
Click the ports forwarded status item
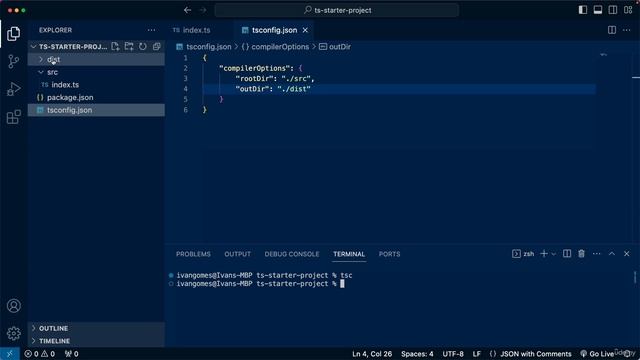click(x=71, y=354)
